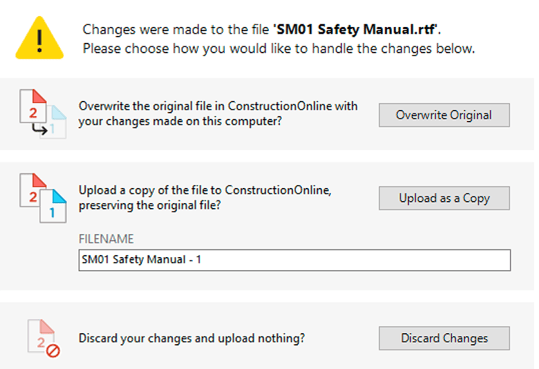539x369 pixels.
Task: Choose Overwrite Original
Action: (444, 115)
